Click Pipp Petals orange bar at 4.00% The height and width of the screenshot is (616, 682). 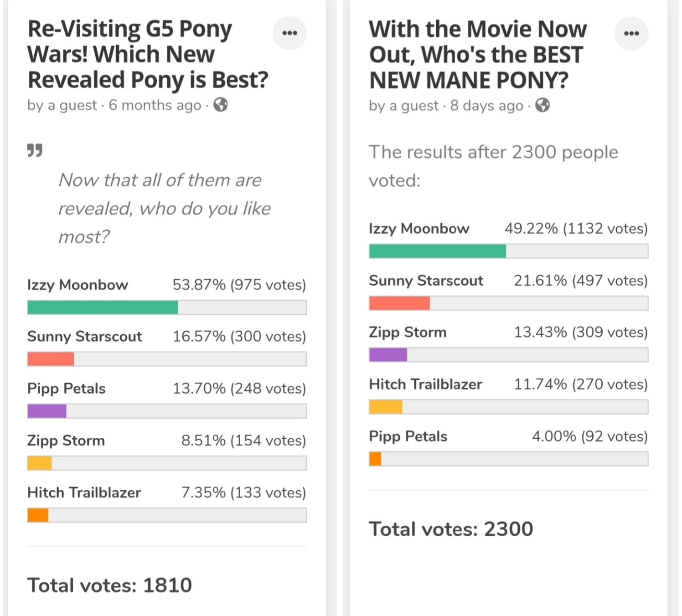375,459
